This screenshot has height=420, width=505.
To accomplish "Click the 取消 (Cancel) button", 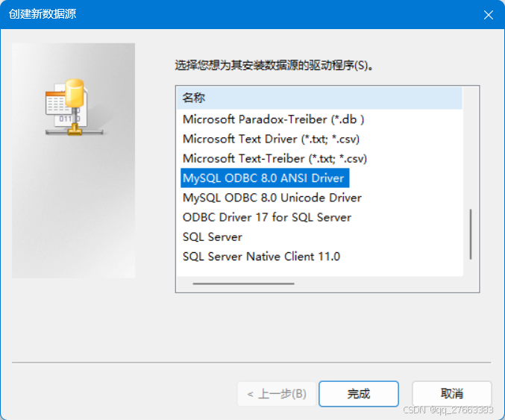I will (452, 394).
